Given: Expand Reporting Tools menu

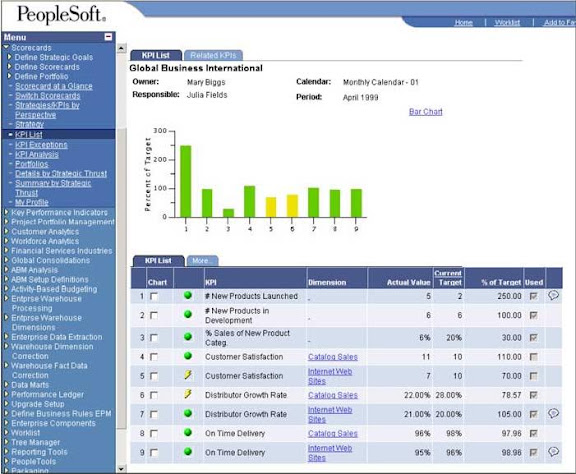Looking at the screenshot, I should (x=6, y=451).
